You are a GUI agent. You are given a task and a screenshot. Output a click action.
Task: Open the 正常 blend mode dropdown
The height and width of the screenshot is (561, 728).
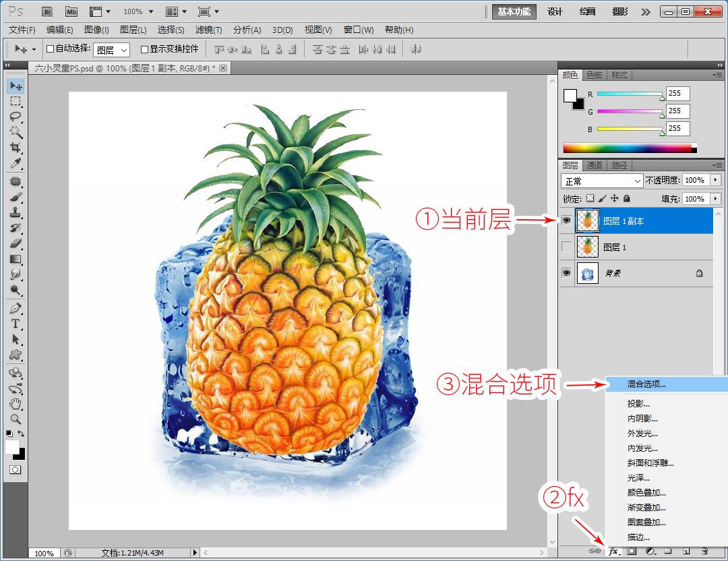tap(602, 181)
